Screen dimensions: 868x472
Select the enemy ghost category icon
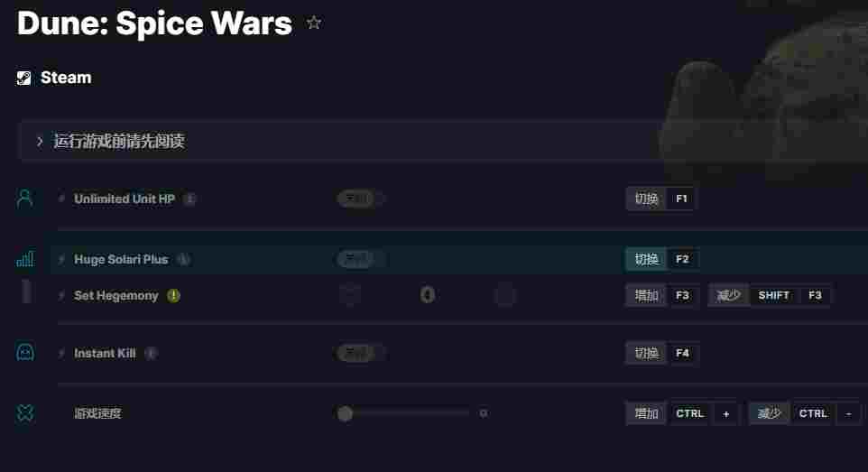pyautogui.click(x=25, y=352)
